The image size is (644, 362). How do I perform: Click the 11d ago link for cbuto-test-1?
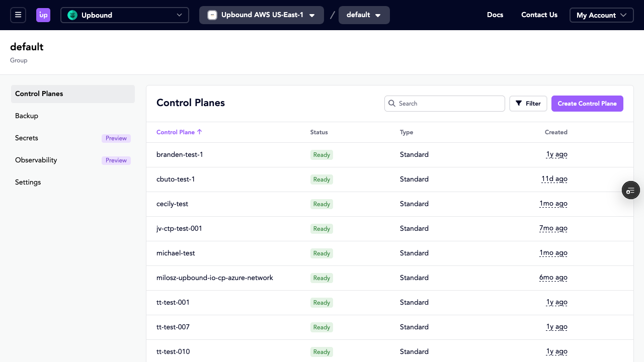554,178
